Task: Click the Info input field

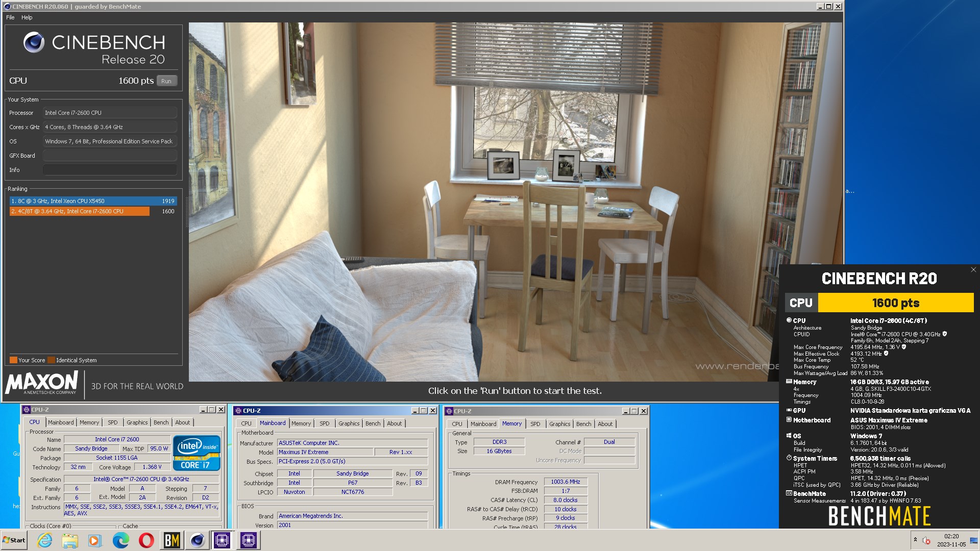Action: 110,170
